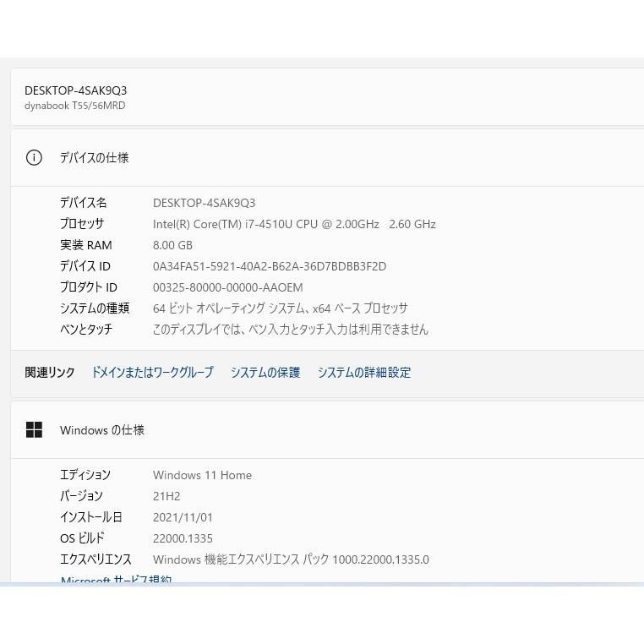Click the エディション label
This screenshot has height=644, width=644.
pos(85,475)
